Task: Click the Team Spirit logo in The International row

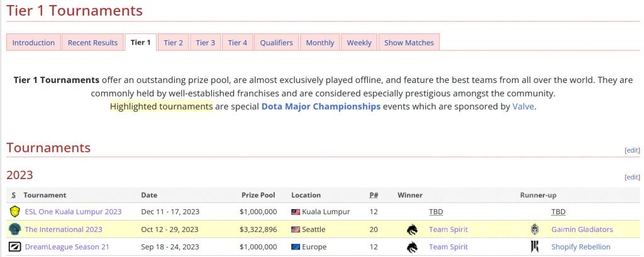Action: pos(412,229)
